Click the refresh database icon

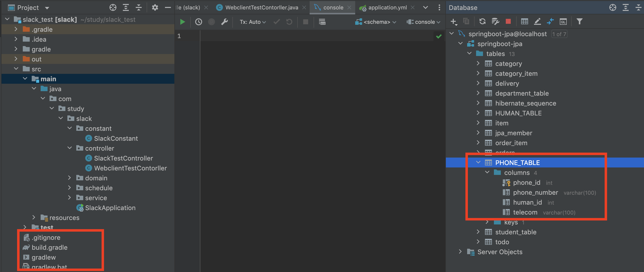(x=482, y=22)
